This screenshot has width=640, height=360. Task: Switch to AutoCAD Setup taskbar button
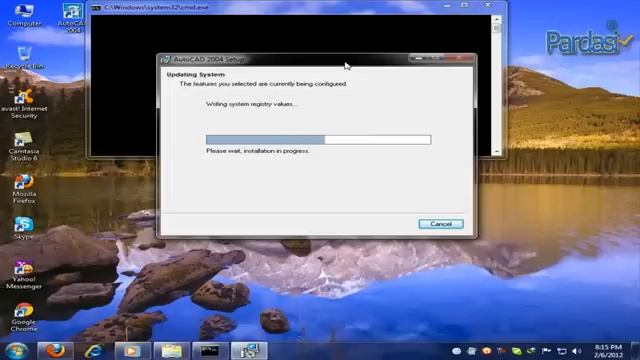pyautogui.click(x=249, y=351)
